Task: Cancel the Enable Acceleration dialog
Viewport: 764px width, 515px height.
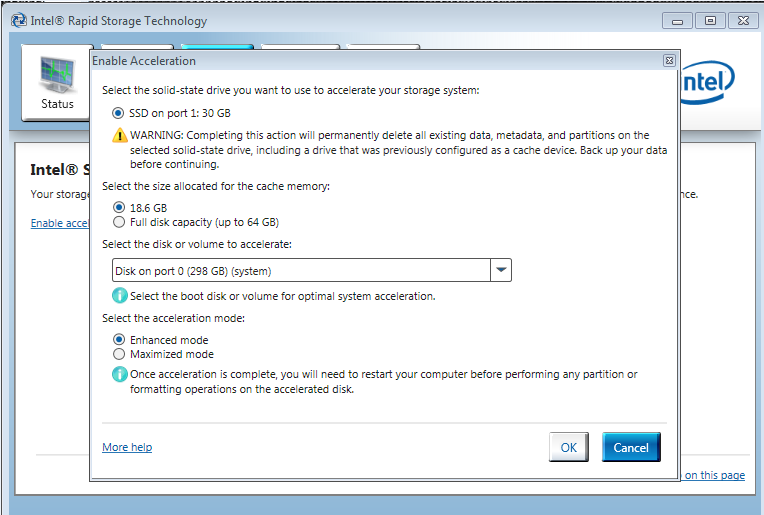Action: point(631,447)
